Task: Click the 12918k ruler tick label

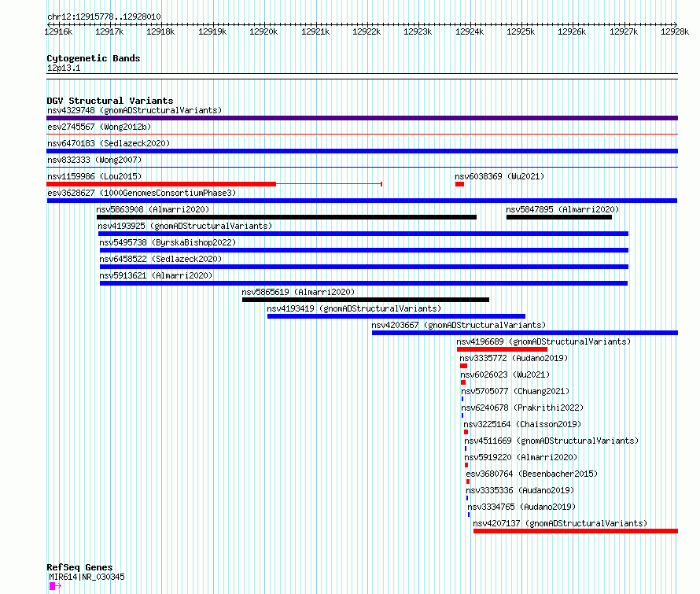Action: (160, 31)
